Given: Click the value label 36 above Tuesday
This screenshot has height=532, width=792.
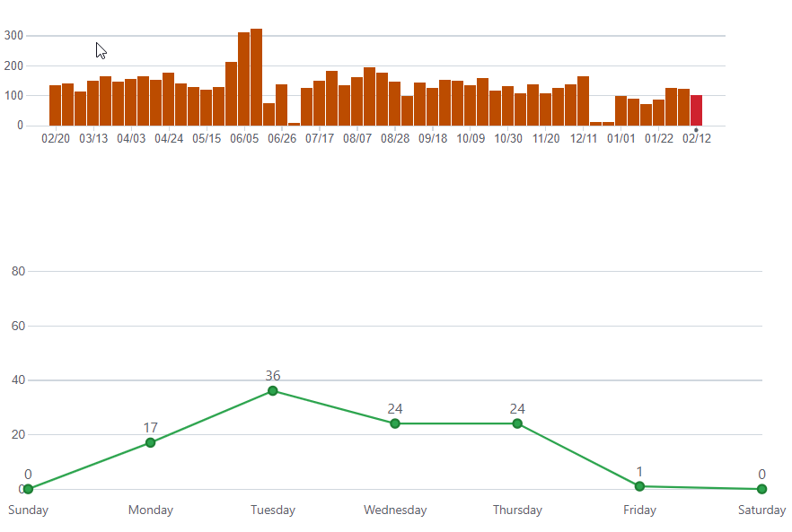Looking at the screenshot, I should [x=273, y=375].
